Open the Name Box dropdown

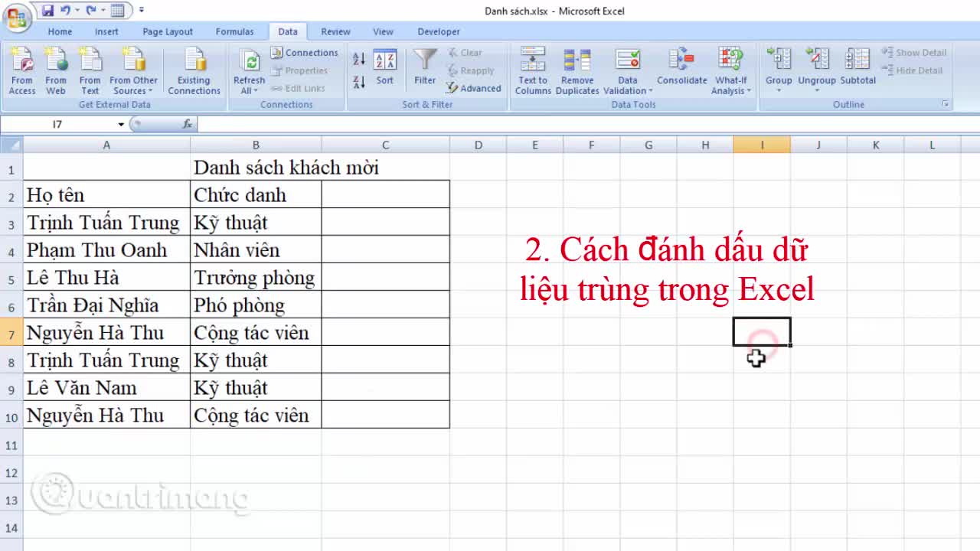point(121,124)
